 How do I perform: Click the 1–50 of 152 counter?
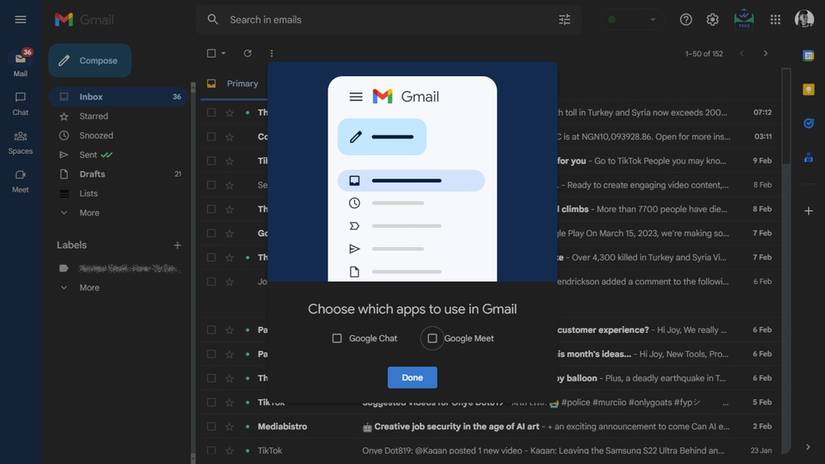pos(704,54)
